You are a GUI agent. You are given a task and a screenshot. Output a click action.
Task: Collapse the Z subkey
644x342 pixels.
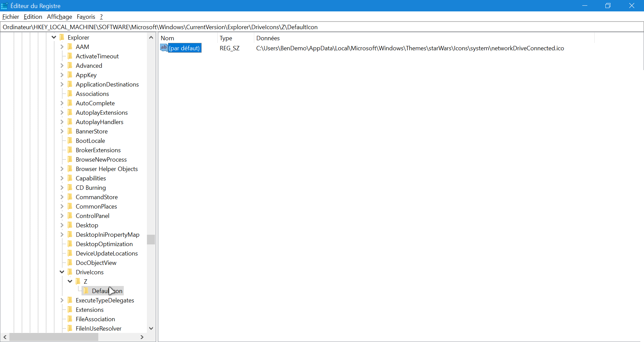(70, 281)
